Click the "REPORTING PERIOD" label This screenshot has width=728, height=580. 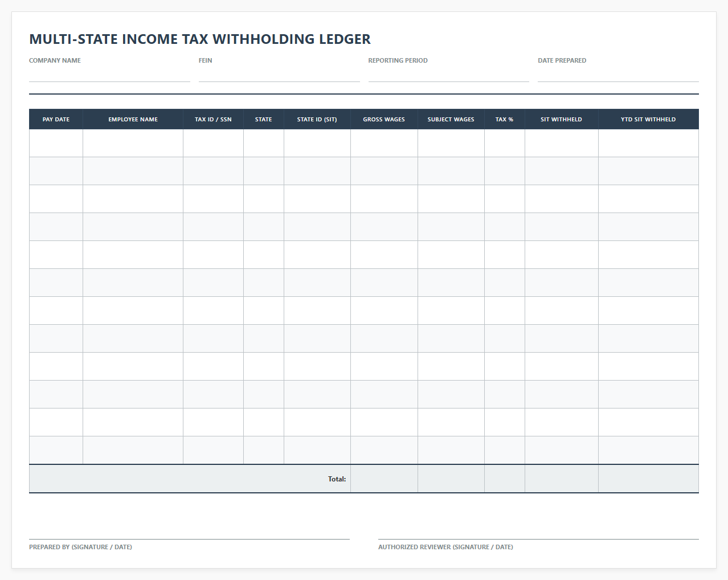point(398,60)
